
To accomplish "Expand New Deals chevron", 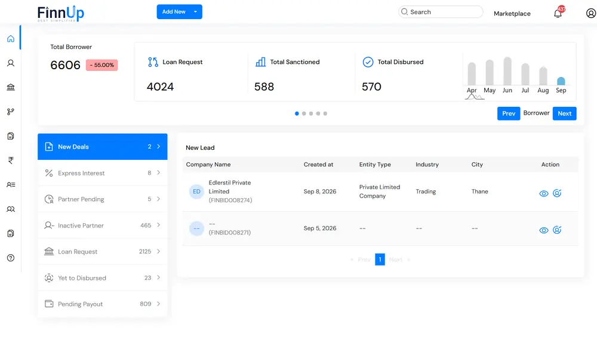I will 158,147.
